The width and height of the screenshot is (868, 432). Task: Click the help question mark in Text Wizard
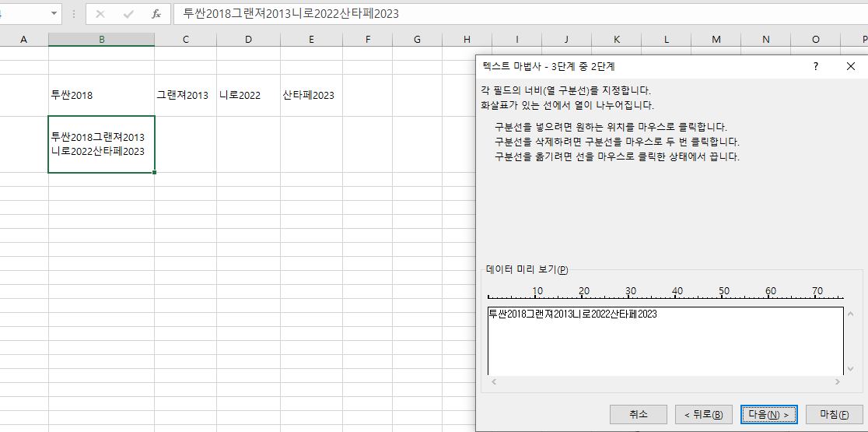pyautogui.click(x=815, y=66)
